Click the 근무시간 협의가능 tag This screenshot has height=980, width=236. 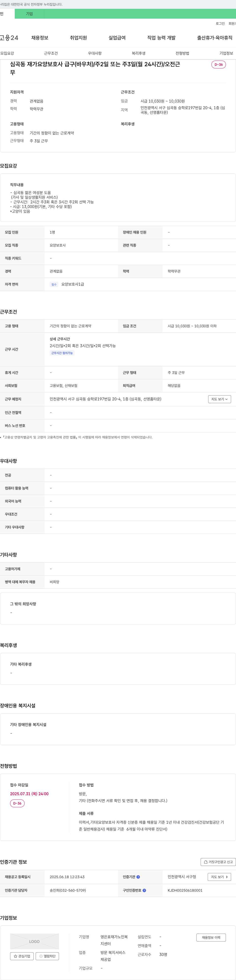tap(62, 353)
